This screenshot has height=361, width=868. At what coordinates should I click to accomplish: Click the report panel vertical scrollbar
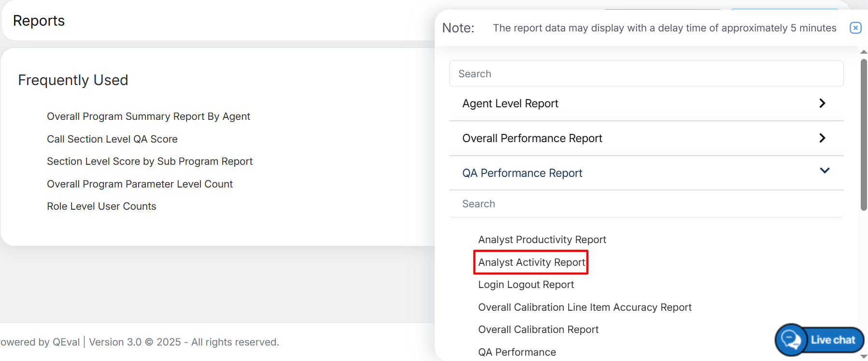(864, 135)
